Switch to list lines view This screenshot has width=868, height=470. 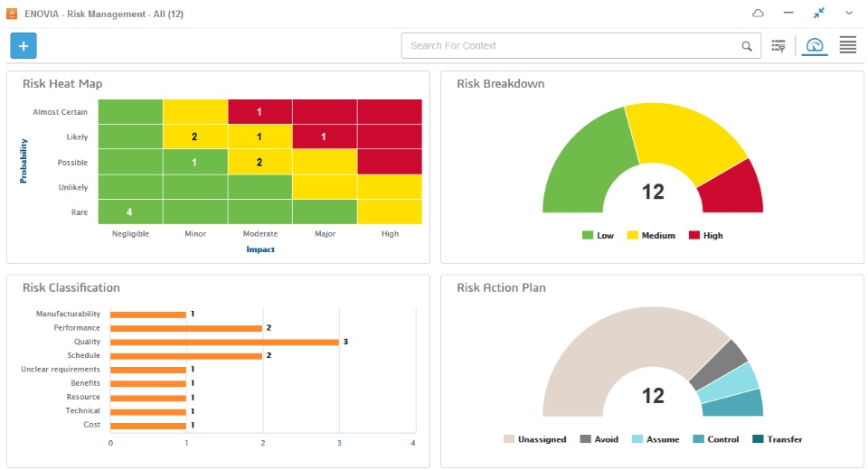tap(847, 45)
